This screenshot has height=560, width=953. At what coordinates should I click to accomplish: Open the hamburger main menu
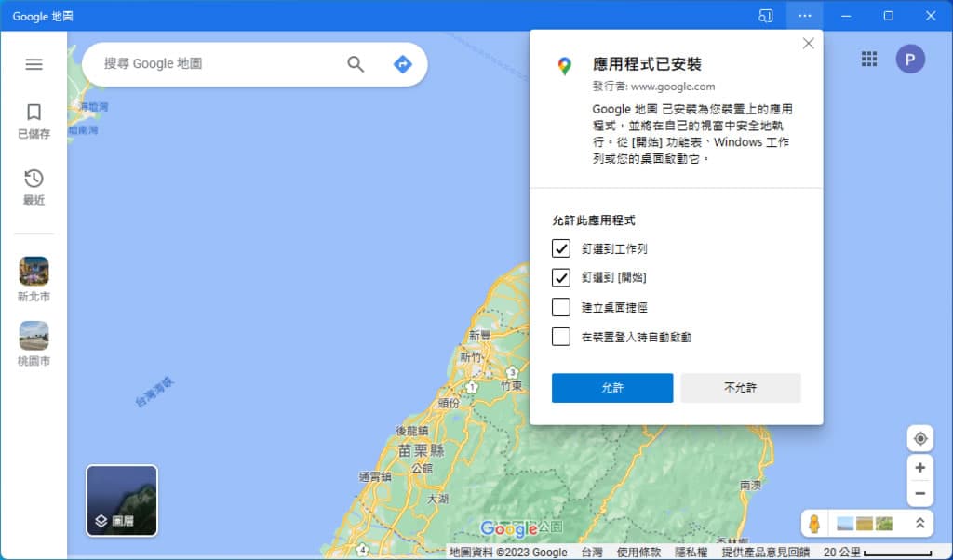pos(34,64)
